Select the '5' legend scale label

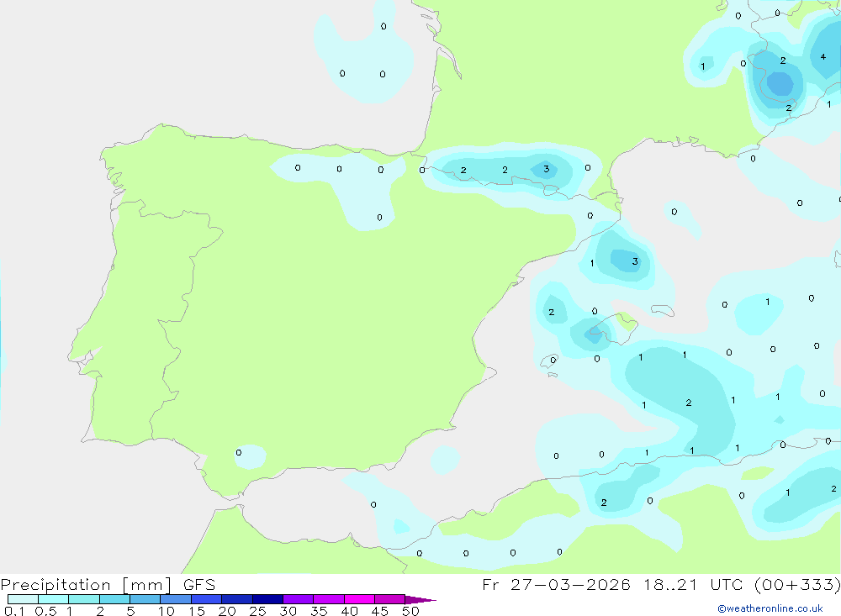point(130,611)
